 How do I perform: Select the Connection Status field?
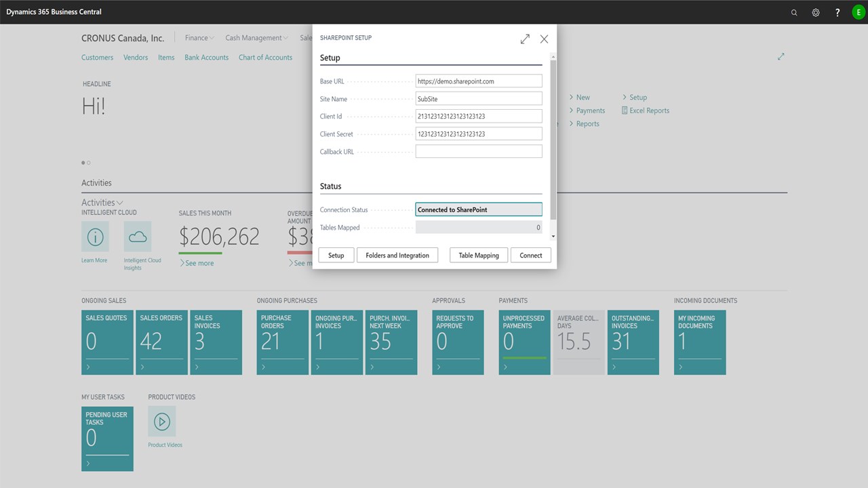pos(479,210)
